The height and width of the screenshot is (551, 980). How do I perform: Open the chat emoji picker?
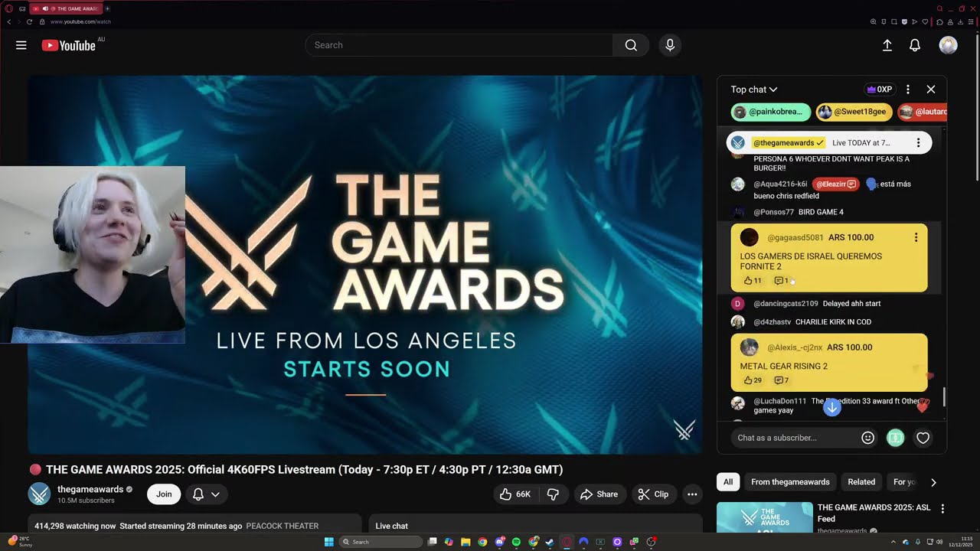[868, 438]
